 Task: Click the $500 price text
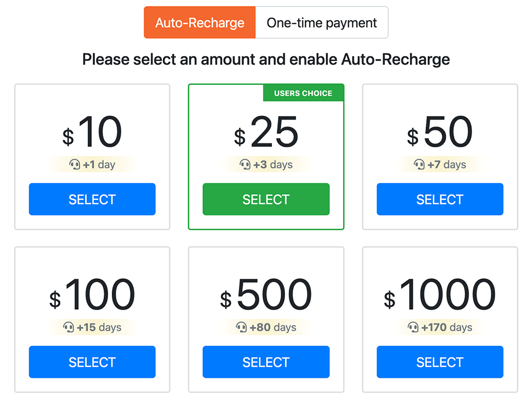(x=266, y=295)
